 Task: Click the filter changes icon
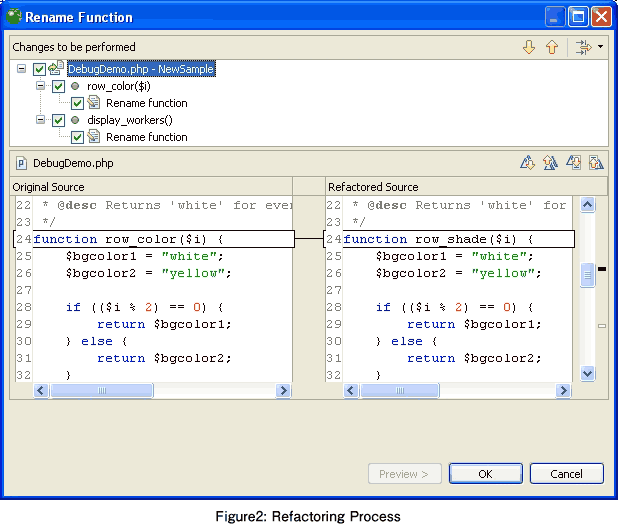pyautogui.click(x=583, y=47)
